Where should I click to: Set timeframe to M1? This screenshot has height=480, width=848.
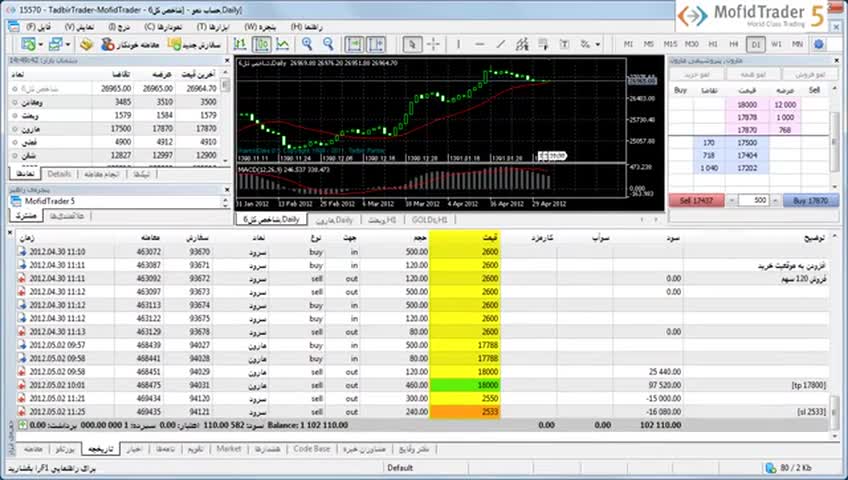point(628,44)
